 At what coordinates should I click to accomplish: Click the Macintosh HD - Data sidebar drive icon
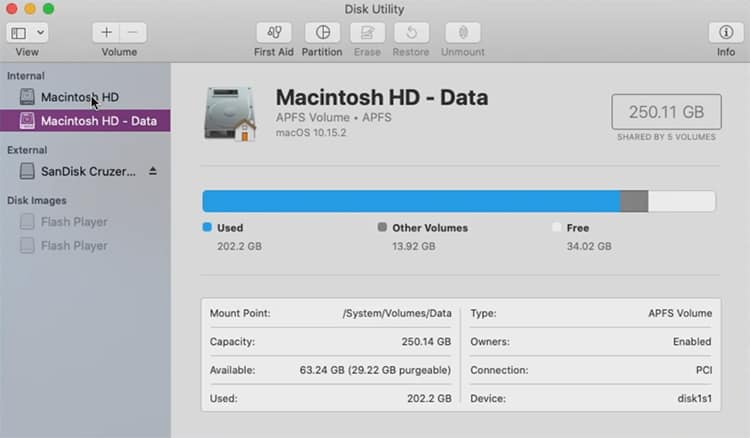point(27,120)
